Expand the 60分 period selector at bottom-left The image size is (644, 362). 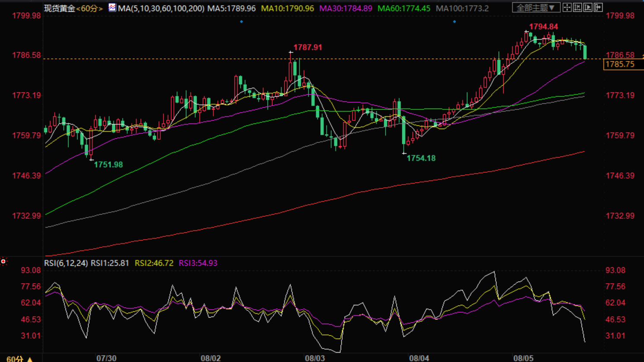pyautogui.click(x=19, y=359)
